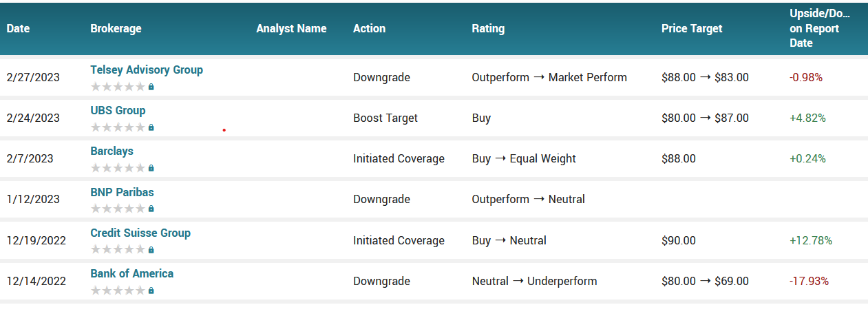The image size is (868, 316).
Task: Click the lock icon under UBS Group
Action: [x=151, y=127]
